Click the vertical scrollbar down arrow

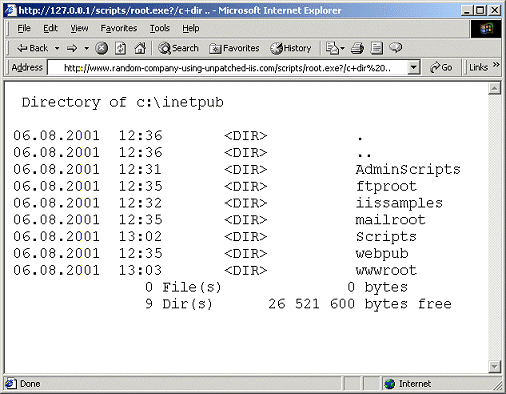(x=494, y=367)
